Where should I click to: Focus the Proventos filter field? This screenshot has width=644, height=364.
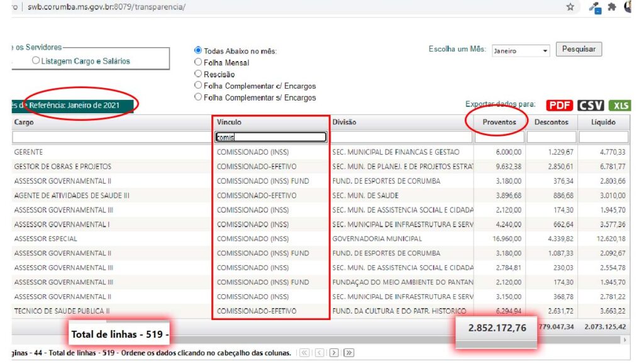pos(499,136)
